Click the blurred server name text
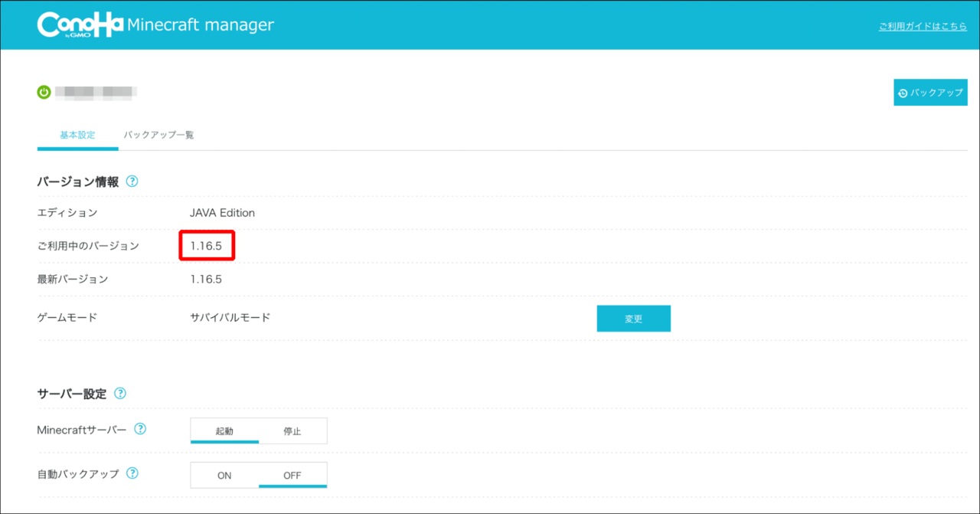 click(96, 93)
